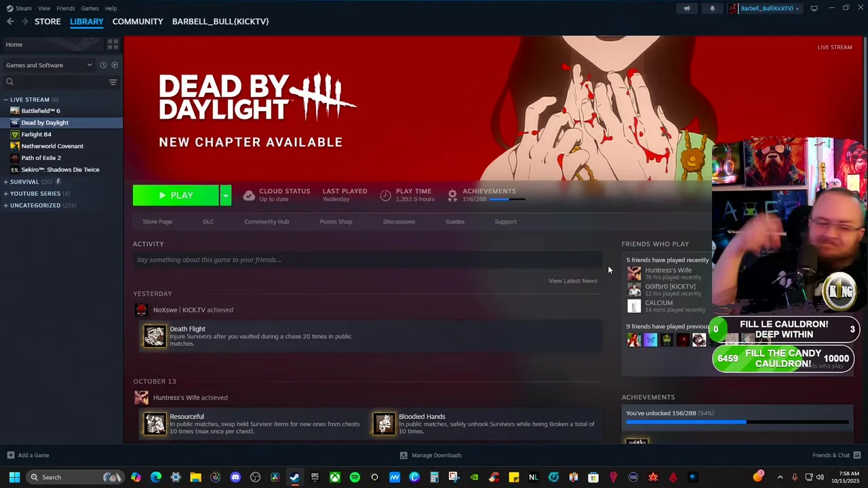Viewport: 868px width, 488px height.
Task: Open the Games menu
Action: (90, 8)
